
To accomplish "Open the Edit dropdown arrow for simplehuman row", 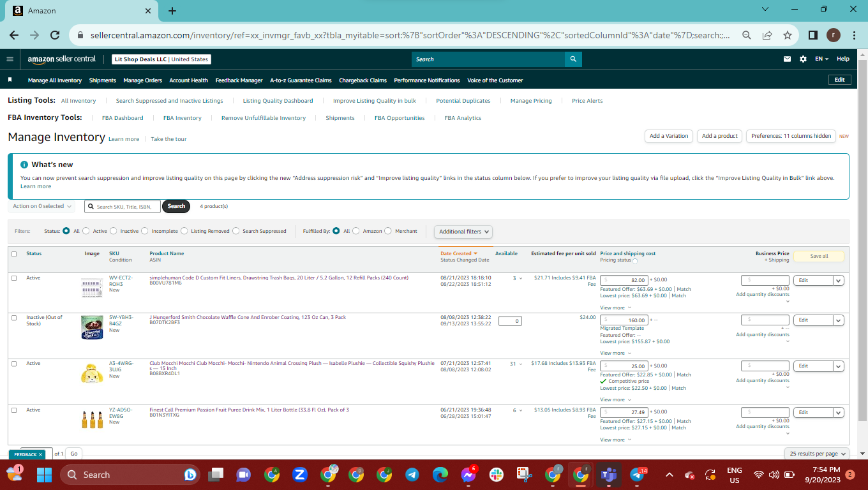I will click(839, 280).
